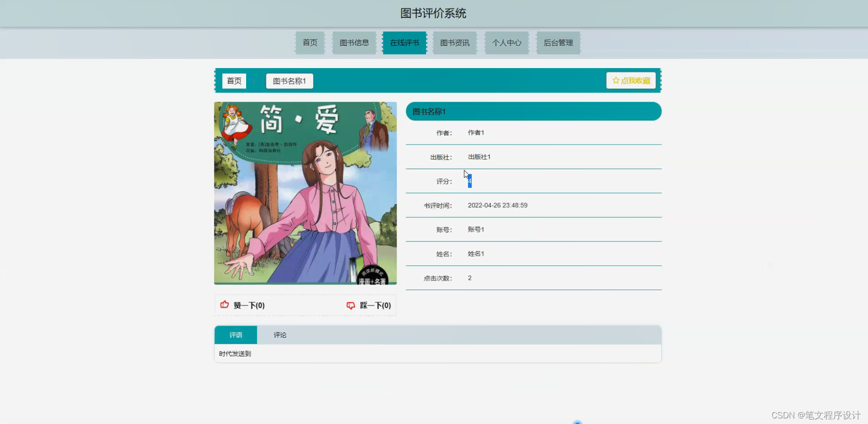This screenshot has width=868, height=424.
Task: Click the thumbs-down icon next to 踩一下
Action: click(351, 306)
